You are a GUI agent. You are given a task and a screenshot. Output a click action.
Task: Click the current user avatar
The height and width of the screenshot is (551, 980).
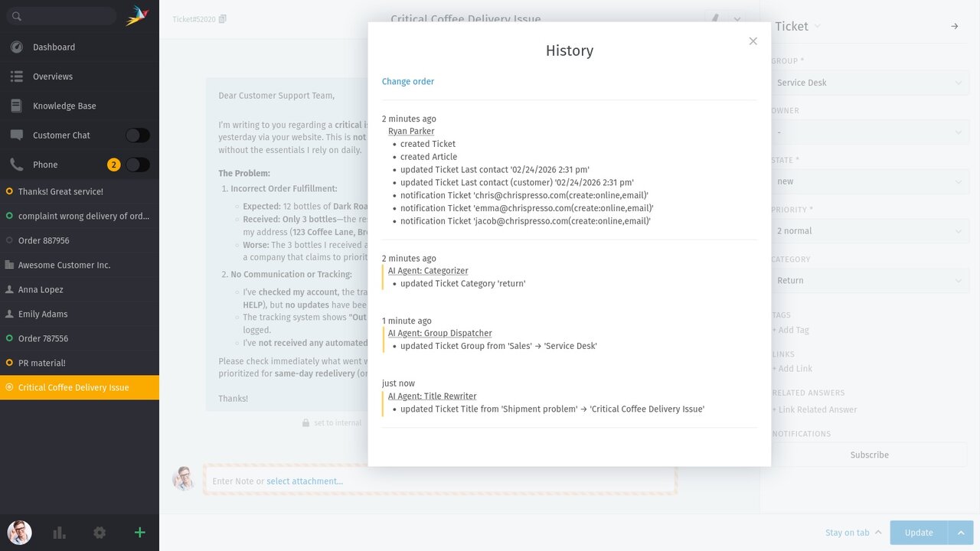20,533
